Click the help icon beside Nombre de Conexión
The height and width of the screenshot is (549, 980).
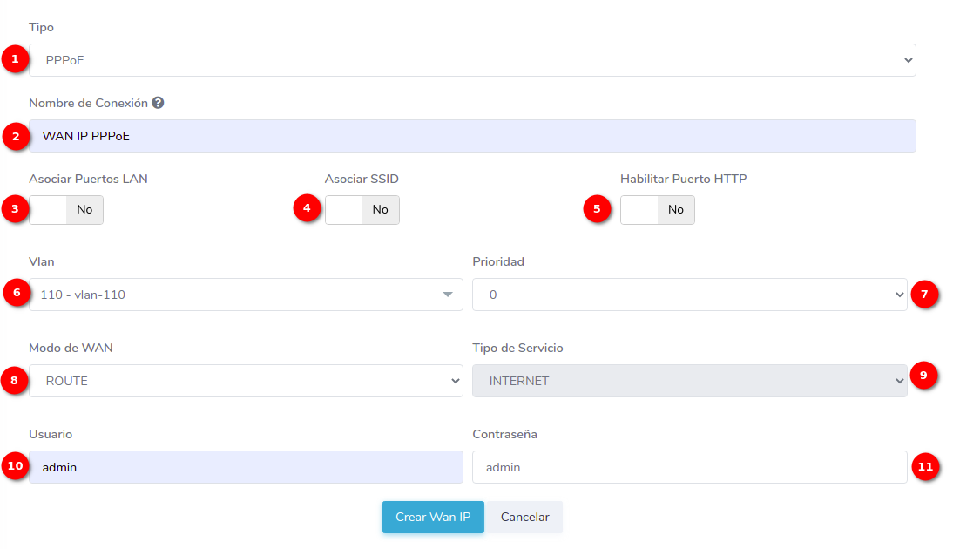[158, 103]
